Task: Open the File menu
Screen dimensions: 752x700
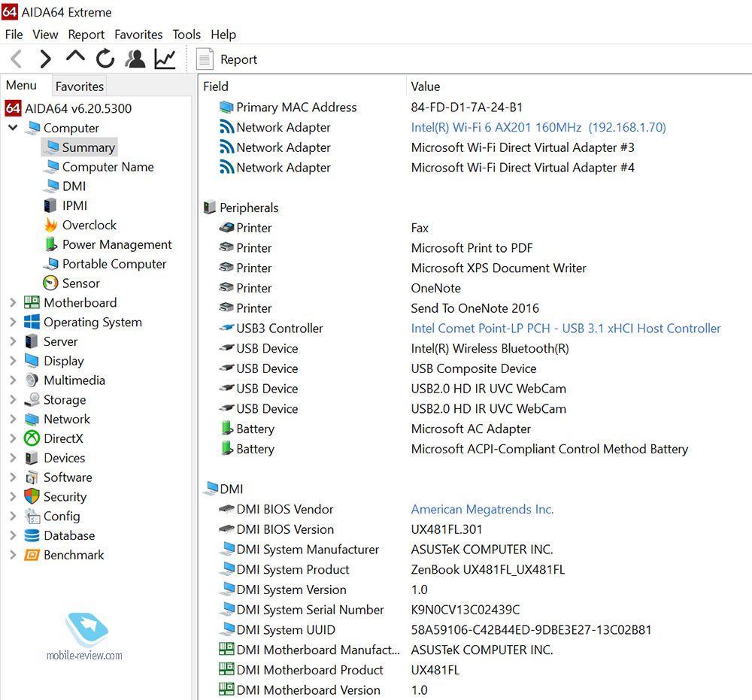Action: (14, 35)
